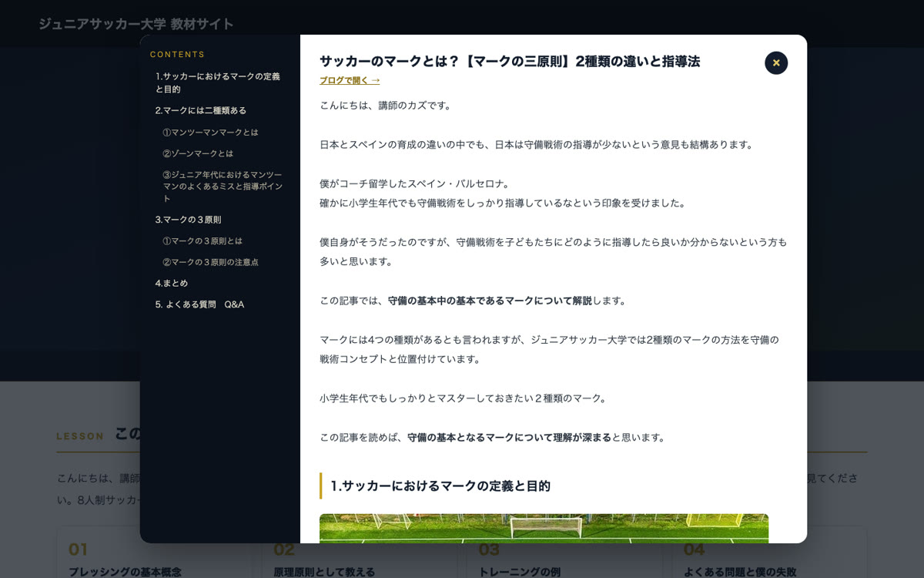This screenshot has width=924, height=578.
Task: Click the ジュニアサッカー大学 教材サイト site title
Action: (x=136, y=24)
